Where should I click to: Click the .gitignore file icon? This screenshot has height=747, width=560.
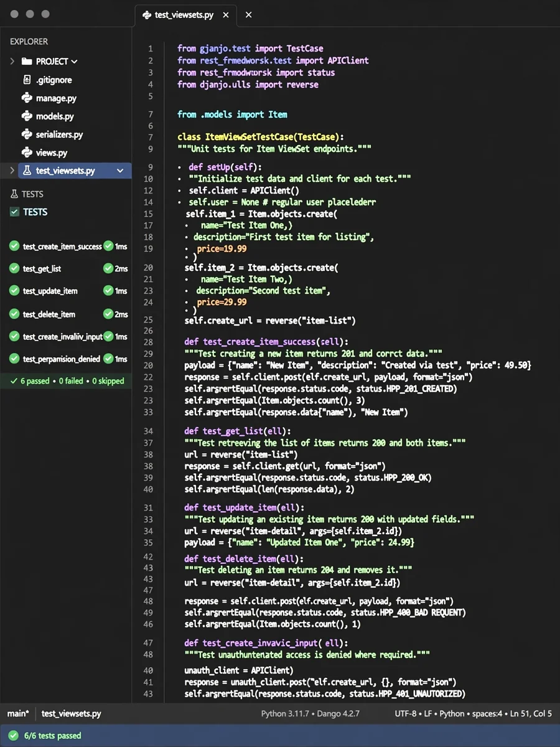coord(27,80)
